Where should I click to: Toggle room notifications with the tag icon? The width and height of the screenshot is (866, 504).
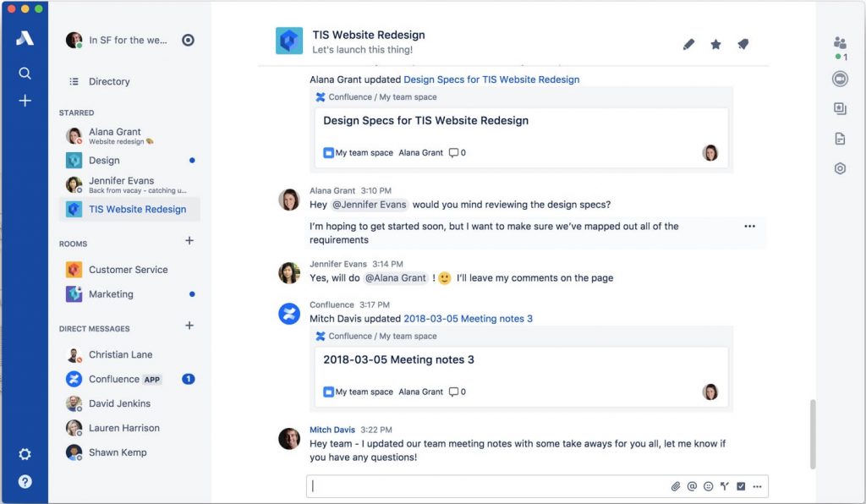(743, 44)
